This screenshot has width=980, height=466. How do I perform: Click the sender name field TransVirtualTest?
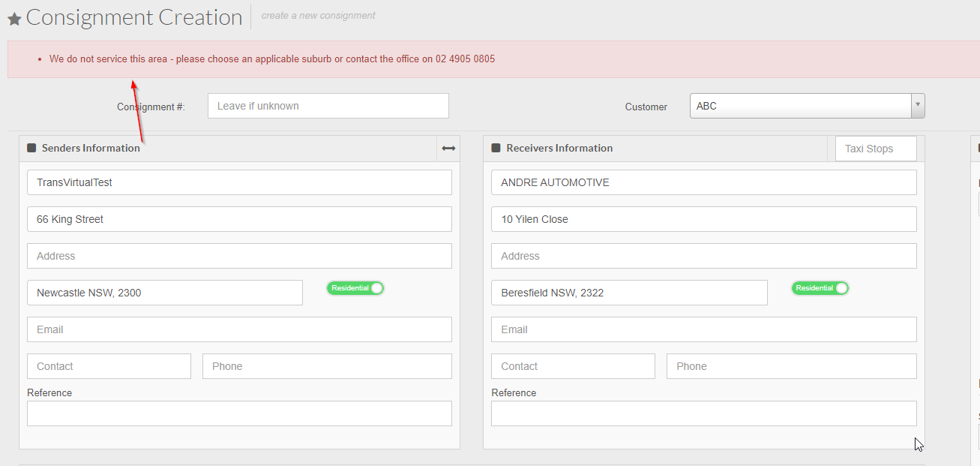[x=239, y=182]
